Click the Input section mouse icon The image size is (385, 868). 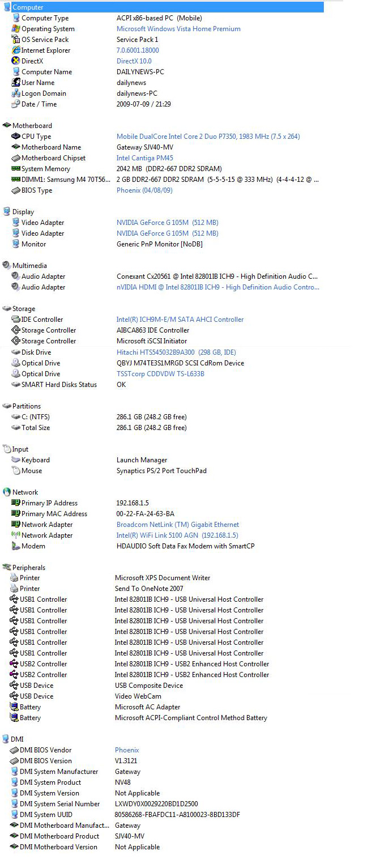pos(7,449)
